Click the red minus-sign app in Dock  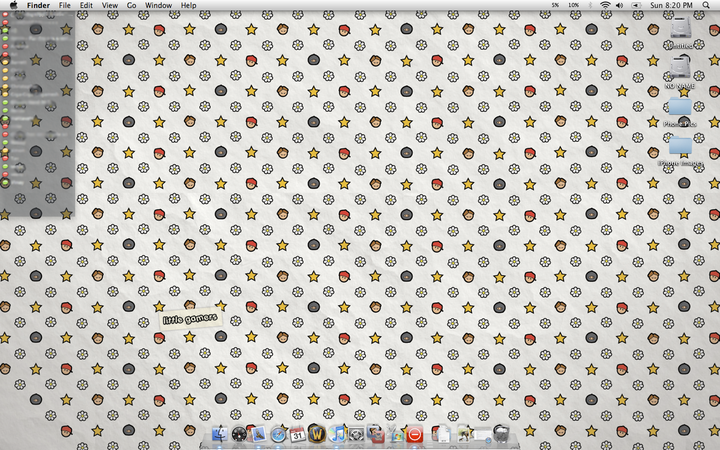point(414,434)
